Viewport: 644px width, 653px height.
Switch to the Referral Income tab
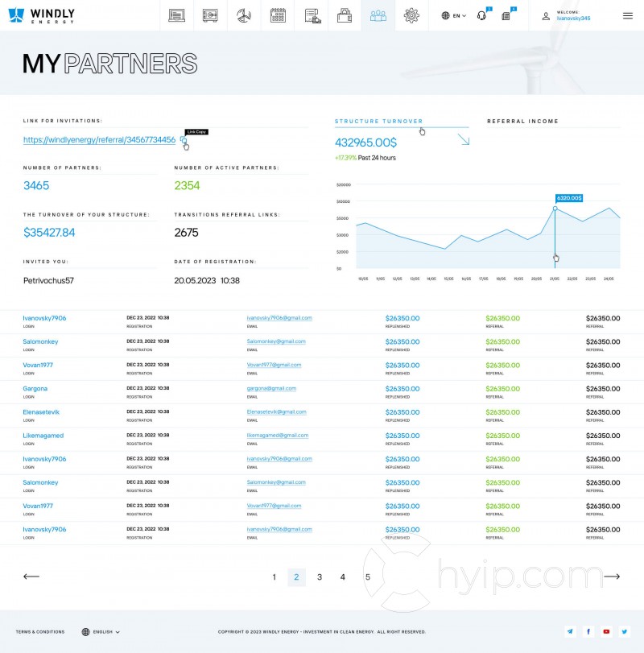(523, 122)
